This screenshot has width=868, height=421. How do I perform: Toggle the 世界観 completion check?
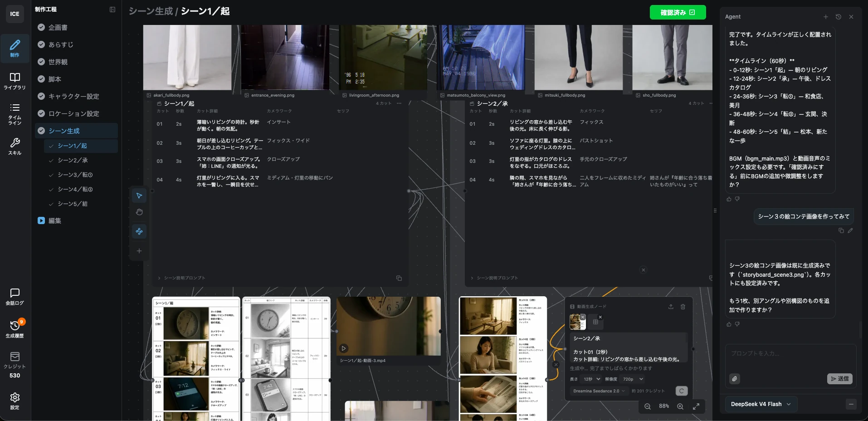[x=41, y=62]
